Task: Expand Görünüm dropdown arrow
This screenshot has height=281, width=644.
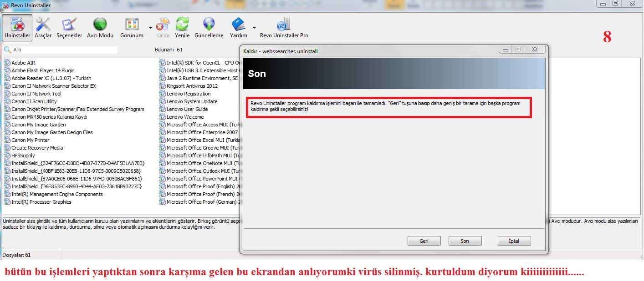Action: pos(150,28)
